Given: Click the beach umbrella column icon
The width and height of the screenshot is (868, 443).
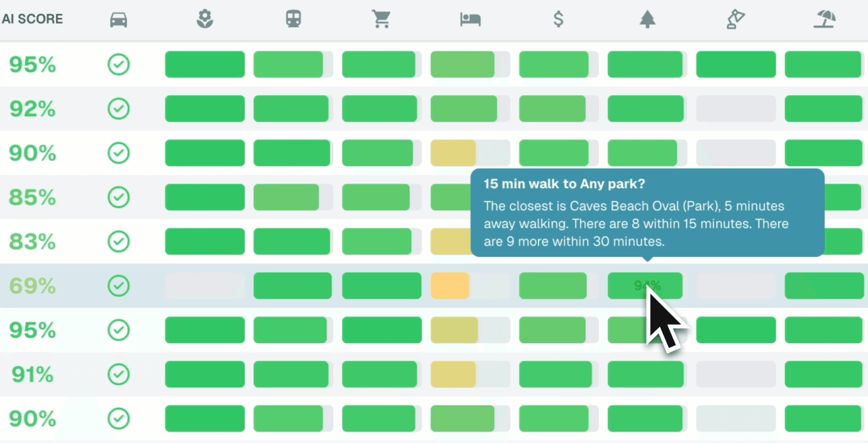Looking at the screenshot, I should [x=824, y=19].
